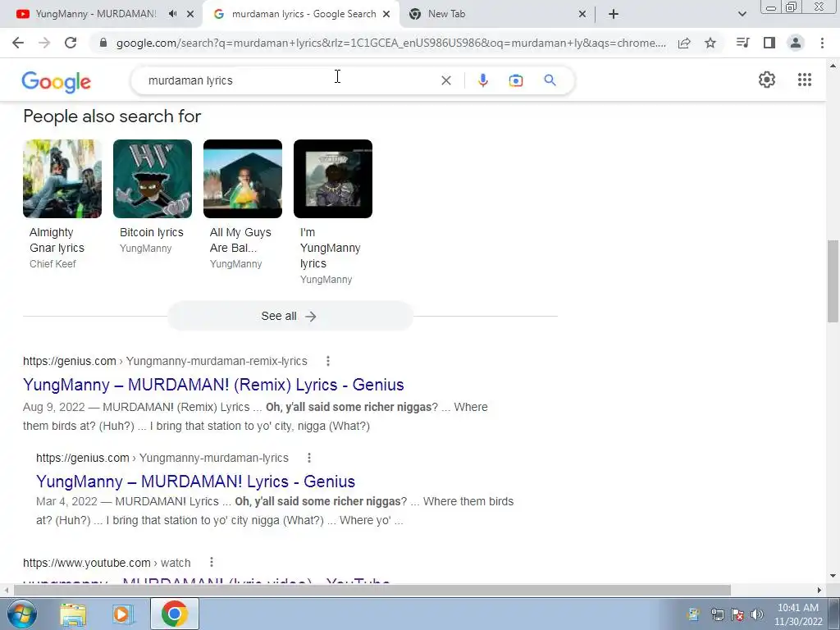Viewport: 840px width, 630px height.
Task: Open the media control icon in toolbar
Action: [742, 43]
